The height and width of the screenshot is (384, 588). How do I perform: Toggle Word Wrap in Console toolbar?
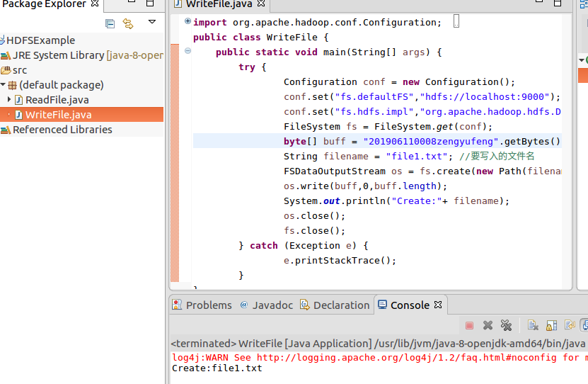click(570, 325)
